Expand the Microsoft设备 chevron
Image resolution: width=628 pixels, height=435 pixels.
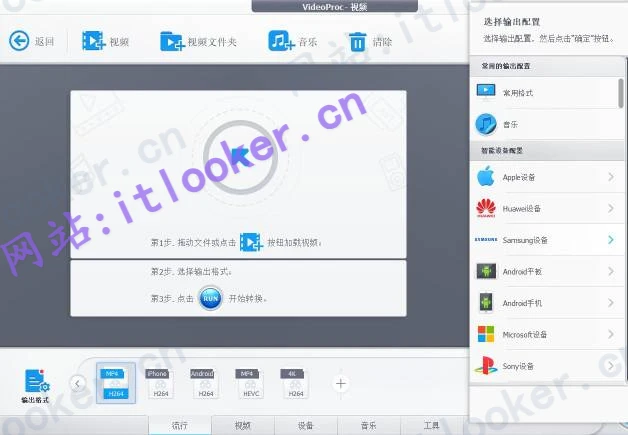(x=611, y=334)
